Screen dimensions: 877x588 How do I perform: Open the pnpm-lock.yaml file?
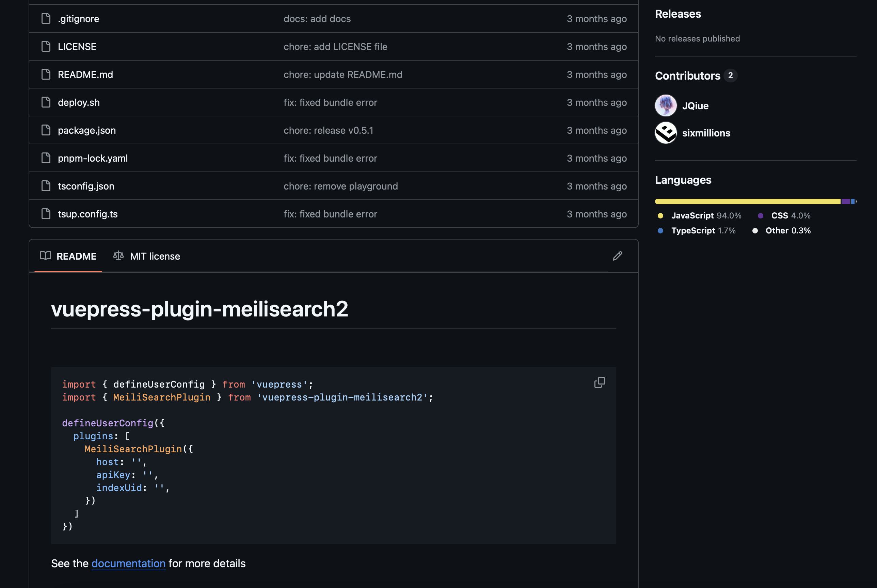tap(93, 158)
